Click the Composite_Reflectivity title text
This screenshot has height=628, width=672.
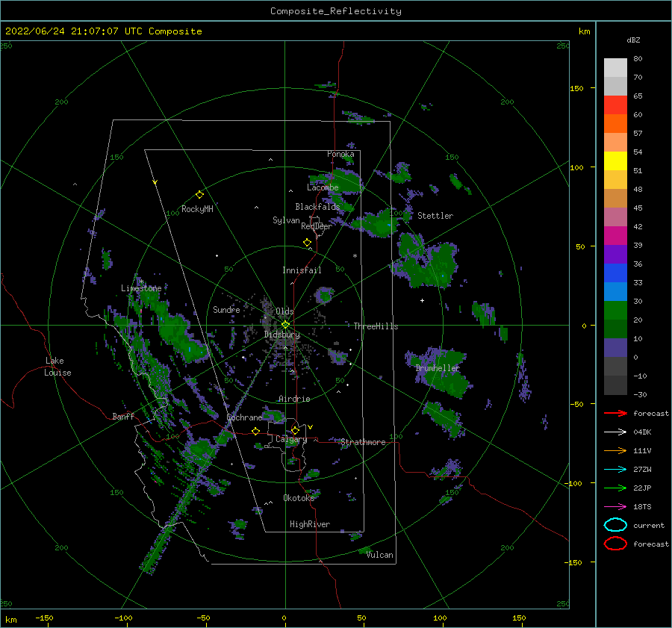[336, 11]
